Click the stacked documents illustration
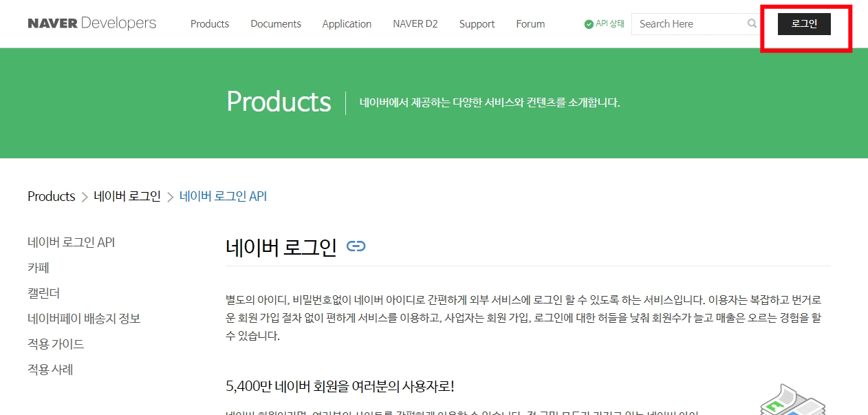This screenshot has width=868, height=415. pos(793,399)
